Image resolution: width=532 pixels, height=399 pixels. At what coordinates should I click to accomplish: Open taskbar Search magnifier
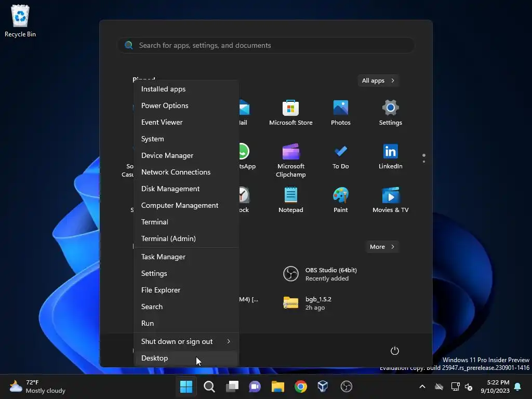(209, 387)
